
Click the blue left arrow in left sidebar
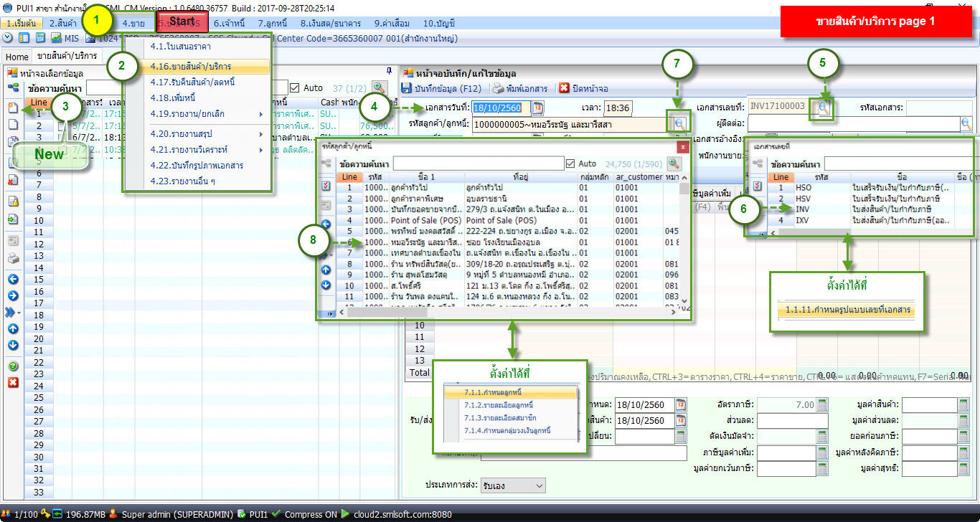pyautogui.click(x=13, y=279)
